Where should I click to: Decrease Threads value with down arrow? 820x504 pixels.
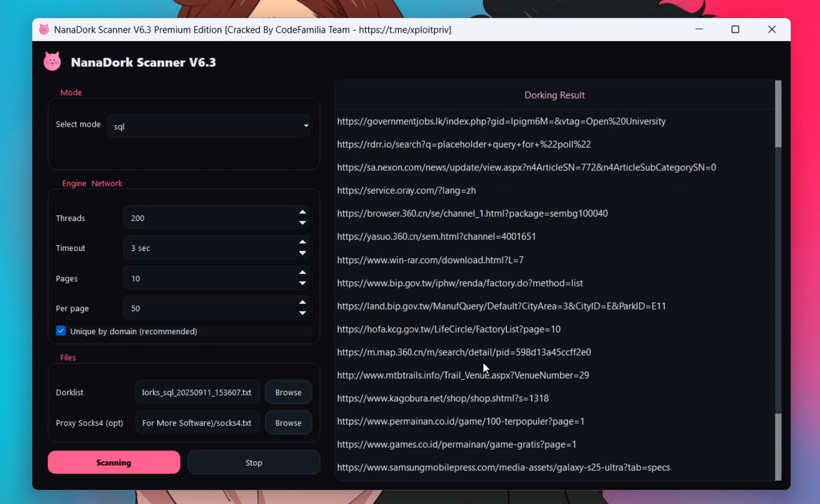pos(303,223)
